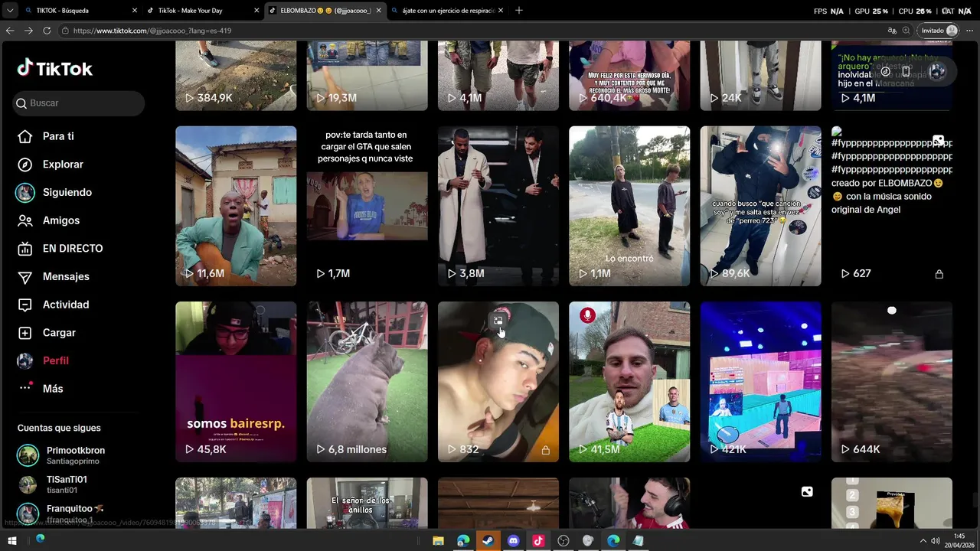This screenshot has height=551, width=980.
Task: Open Actividad notifications
Action: tap(66, 305)
